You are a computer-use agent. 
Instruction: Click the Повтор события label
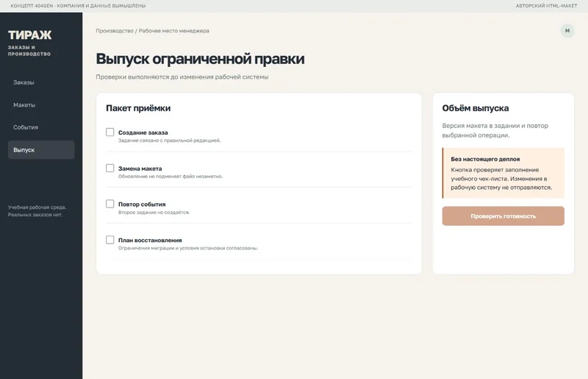[142, 205]
